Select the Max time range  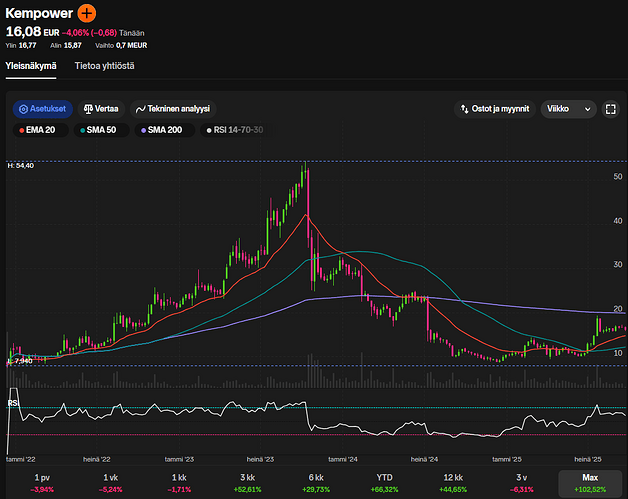tap(589, 482)
